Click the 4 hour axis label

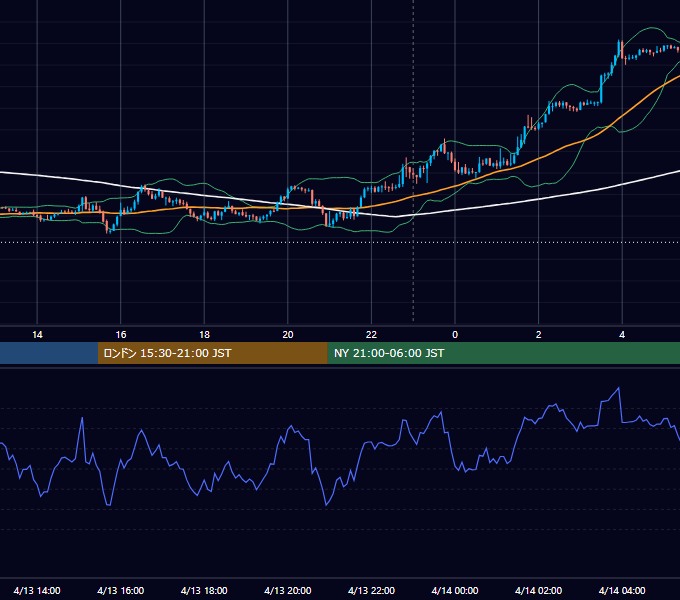point(622,335)
